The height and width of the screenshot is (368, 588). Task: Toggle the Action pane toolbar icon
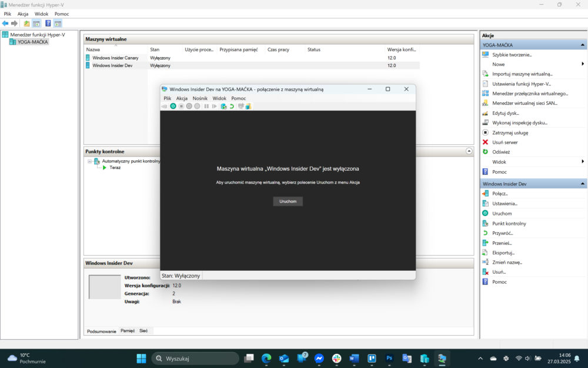[58, 24]
